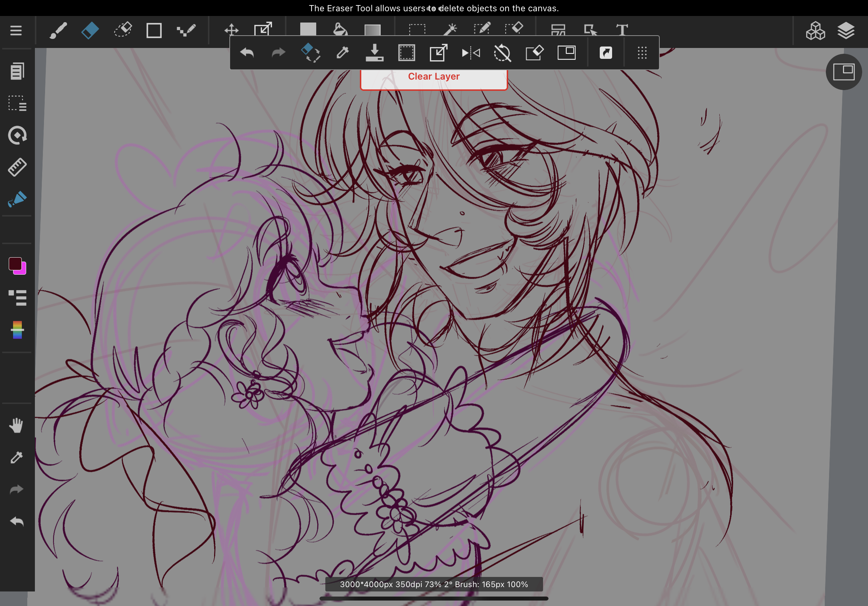Image resolution: width=868 pixels, height=606 pixels.
Task: Select the operation cursor tool
Action: [x=591, y=30]
